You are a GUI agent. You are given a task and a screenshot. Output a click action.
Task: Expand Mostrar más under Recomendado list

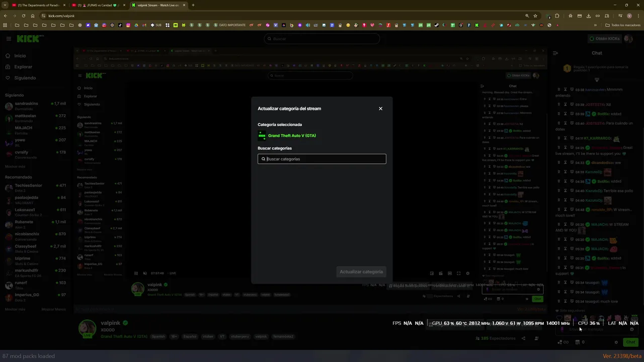tap(15, 309)
